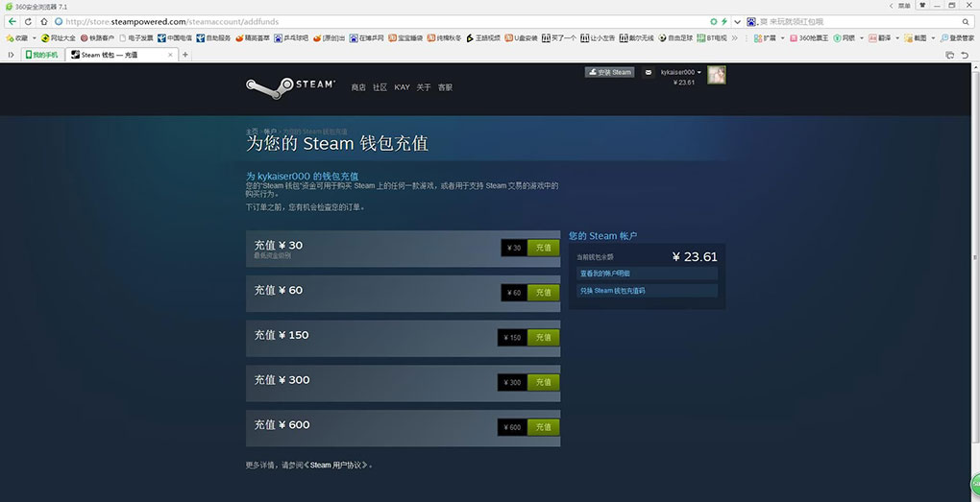This screenshot has height=502, width=980.
Task: Expand the 截图 dropdown arrow
Action: [x=933, y=38]
